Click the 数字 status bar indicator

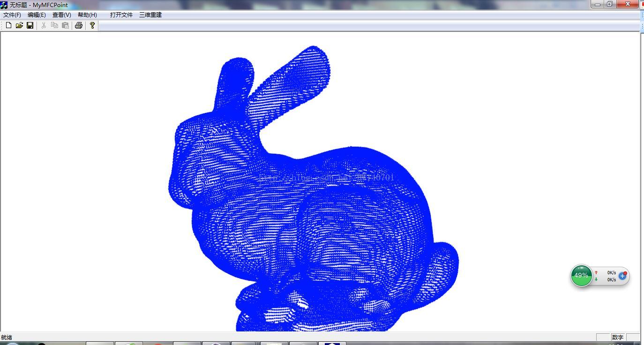click(x=618, y=337)
